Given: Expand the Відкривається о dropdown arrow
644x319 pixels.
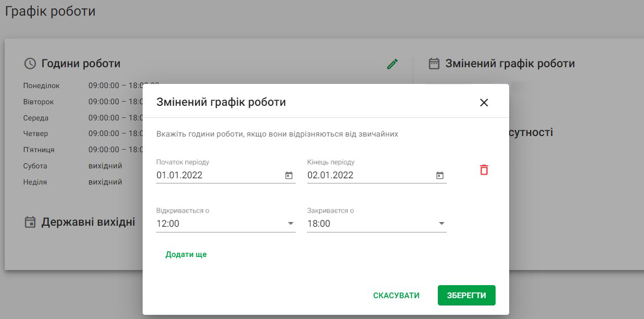Looking at the screenshot, I should click(x=291, y=224).
